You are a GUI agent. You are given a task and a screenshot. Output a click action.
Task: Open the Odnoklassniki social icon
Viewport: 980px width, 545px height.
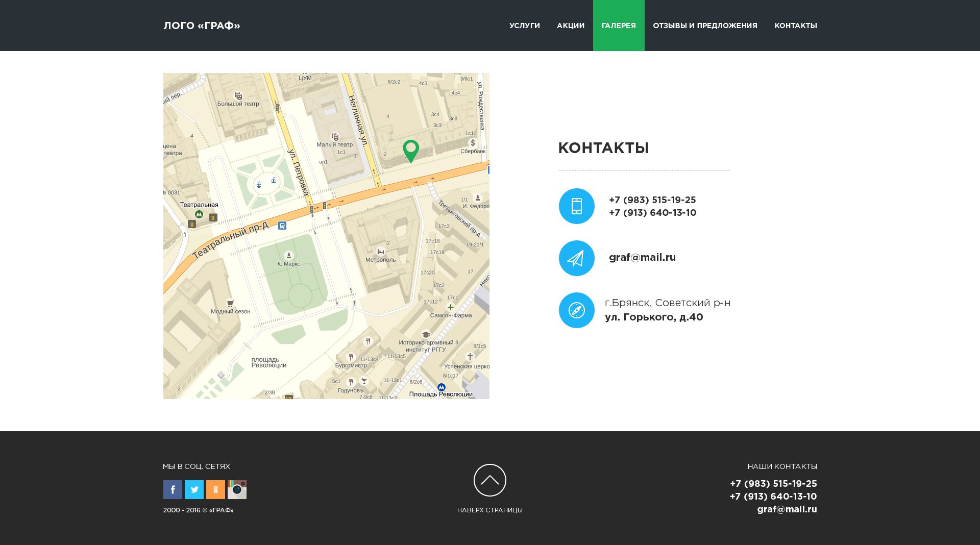pos(215,489)
